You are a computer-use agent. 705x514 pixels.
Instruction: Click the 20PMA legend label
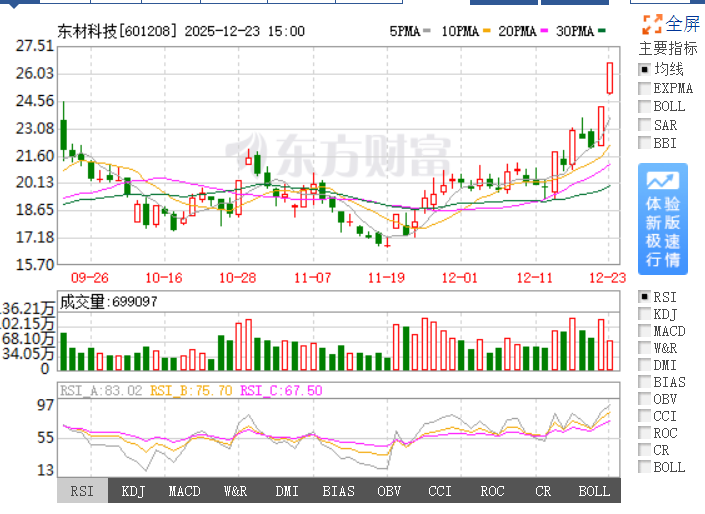pyautogui.click(x=518, y=31)
